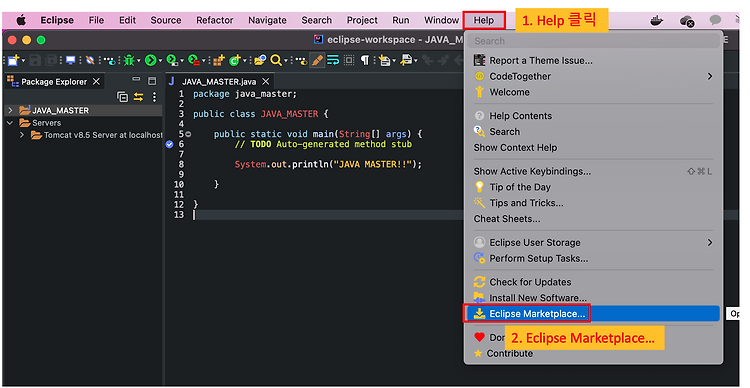Open the Coverage dropdown arrow

[182, 61]
